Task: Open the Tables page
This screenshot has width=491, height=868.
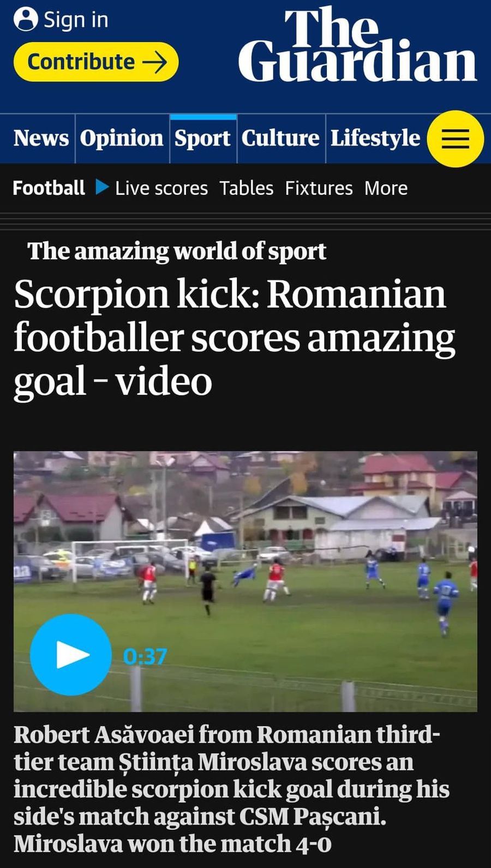Action: (247, 188)
